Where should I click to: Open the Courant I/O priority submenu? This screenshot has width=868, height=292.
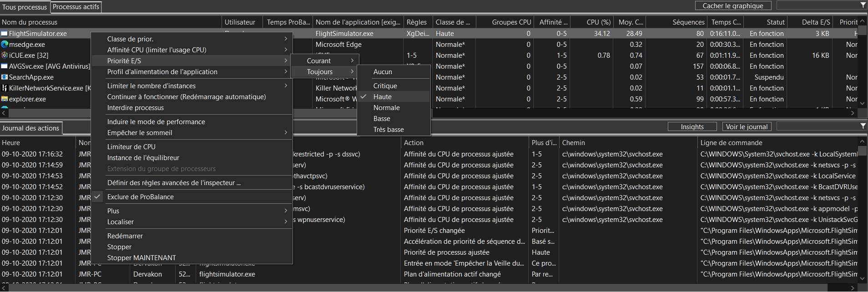[325, 61]
